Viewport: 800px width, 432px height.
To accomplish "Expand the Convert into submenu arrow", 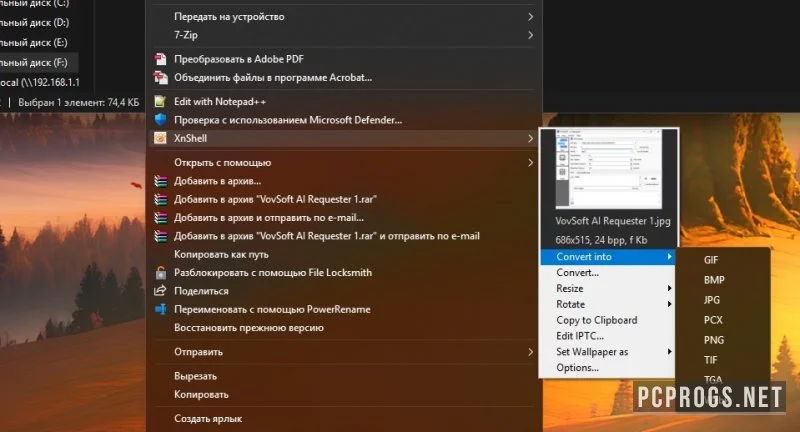I will [669, 257].
